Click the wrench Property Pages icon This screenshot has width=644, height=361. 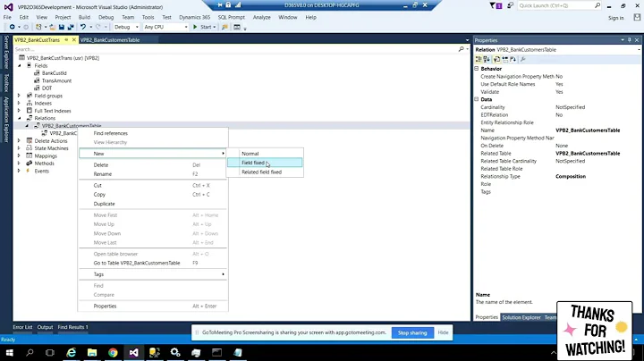click(523, 60)
